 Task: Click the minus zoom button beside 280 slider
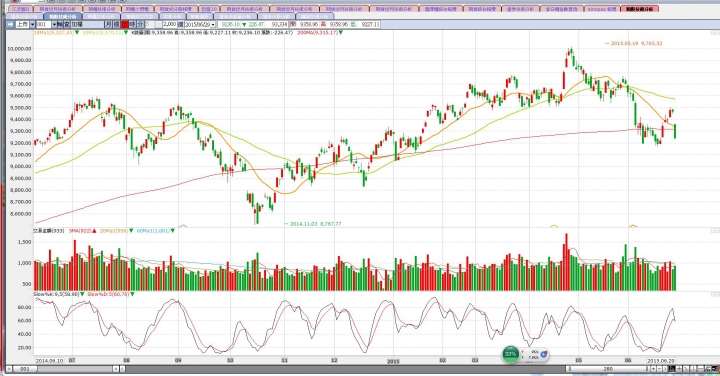pyautogui.click(x=659, y=369)
